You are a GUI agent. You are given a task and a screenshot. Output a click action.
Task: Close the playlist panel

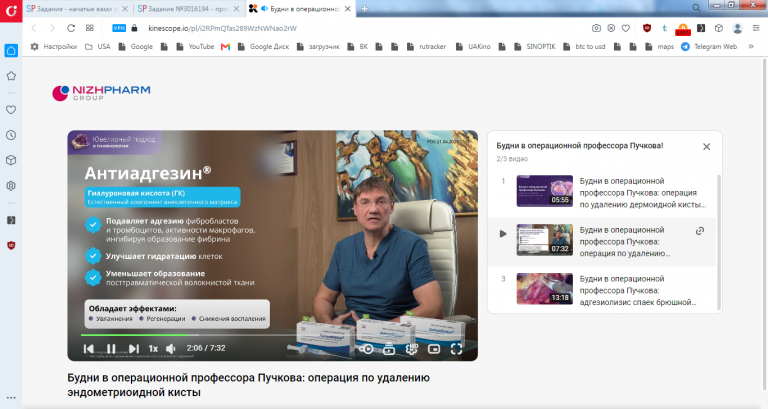click(x=706, y=146)
